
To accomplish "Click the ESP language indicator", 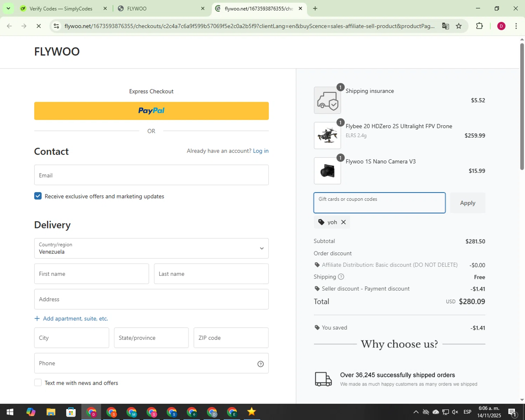I will point(467,412).
